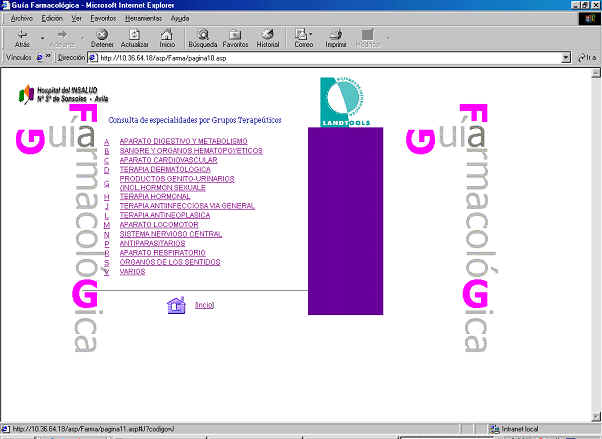Open APARATO DIGESTIVO Y METABOLISMO link

click(183, 142)
